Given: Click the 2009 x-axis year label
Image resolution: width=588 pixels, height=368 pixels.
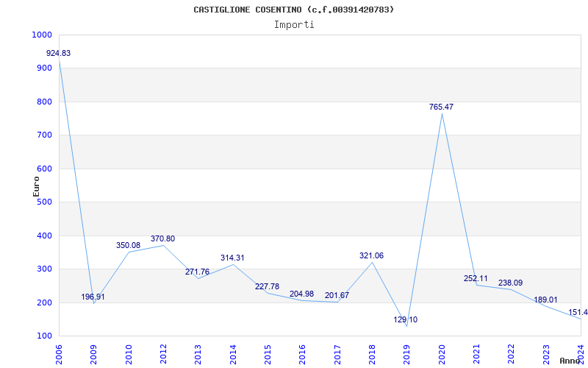Looking at the screenshot, I should 94,355.
